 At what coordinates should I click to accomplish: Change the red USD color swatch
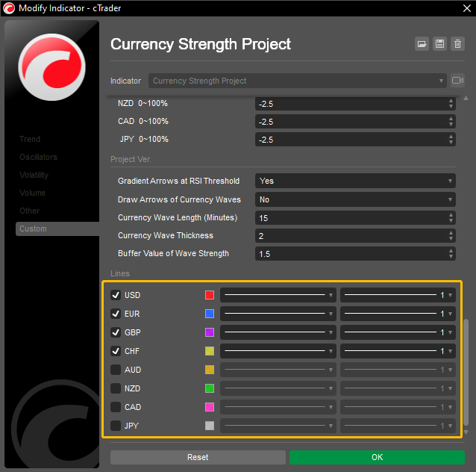[210, 295]
